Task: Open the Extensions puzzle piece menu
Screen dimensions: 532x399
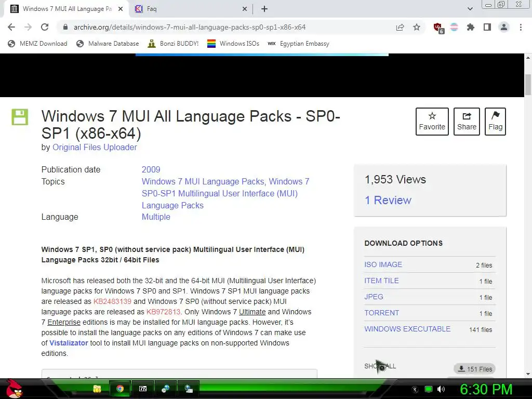Action: pyautogui.click(x=470, y=27)
